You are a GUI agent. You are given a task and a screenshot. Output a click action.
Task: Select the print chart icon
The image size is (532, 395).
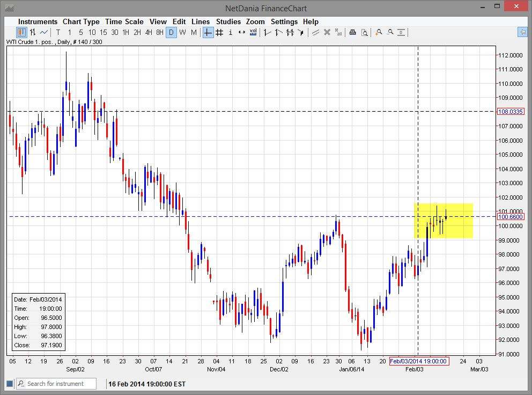(352, 33)
